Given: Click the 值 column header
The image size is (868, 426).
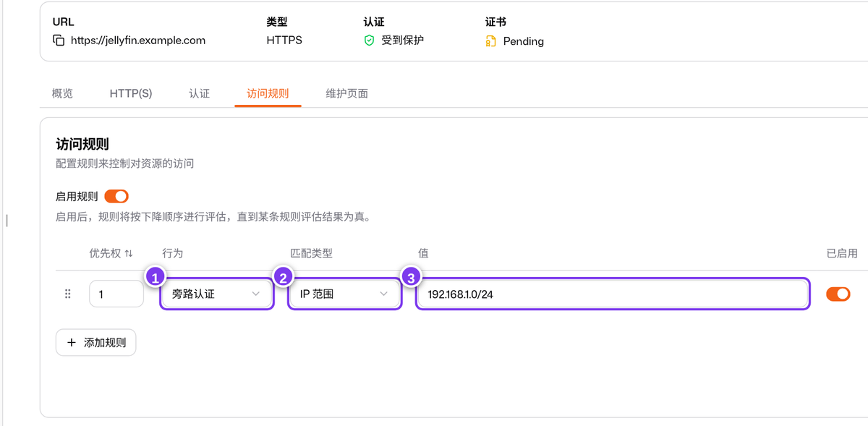Looking at the screenshot, I should point(423,253).
